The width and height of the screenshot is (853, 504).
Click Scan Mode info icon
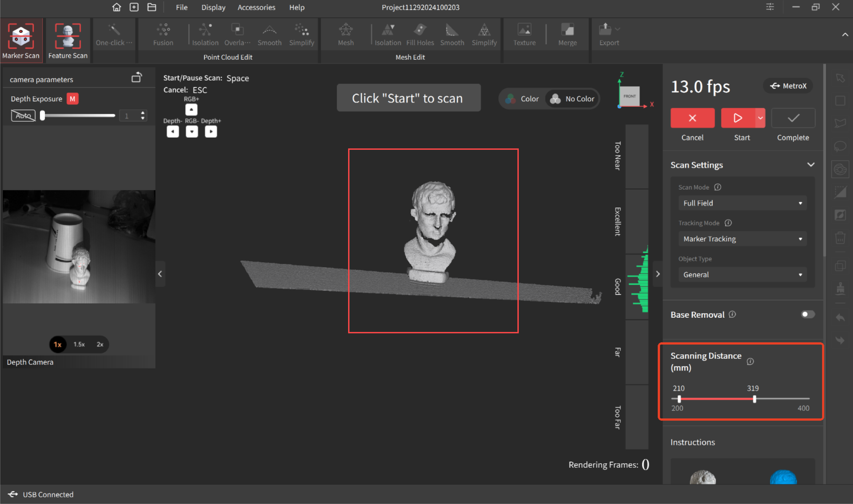pos(718,187)
